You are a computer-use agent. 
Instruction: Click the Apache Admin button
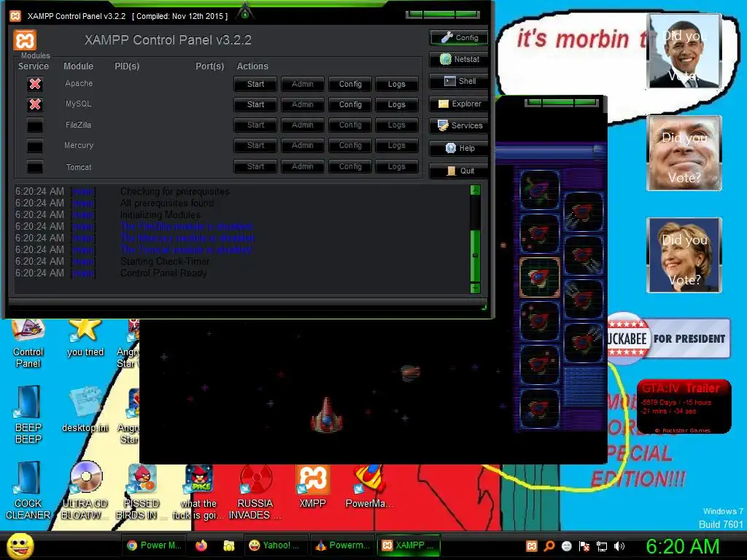pos(303,84)
